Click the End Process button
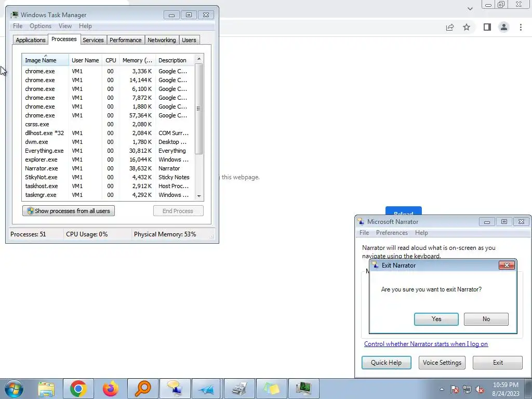 178,211
